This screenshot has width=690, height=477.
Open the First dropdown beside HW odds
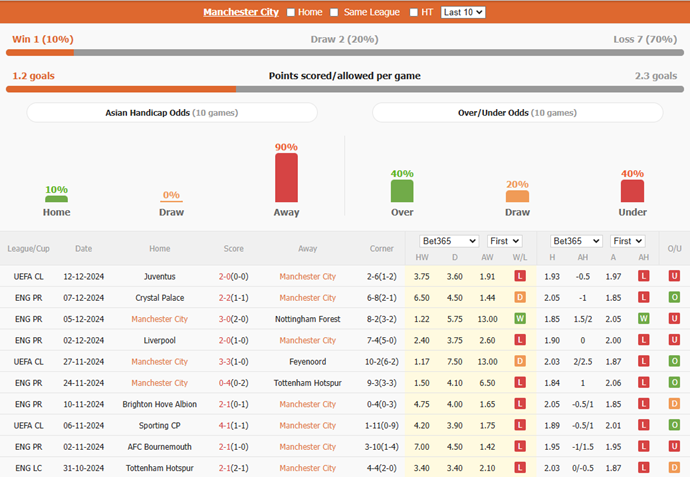pyautogui.click(x=505, y=241)
